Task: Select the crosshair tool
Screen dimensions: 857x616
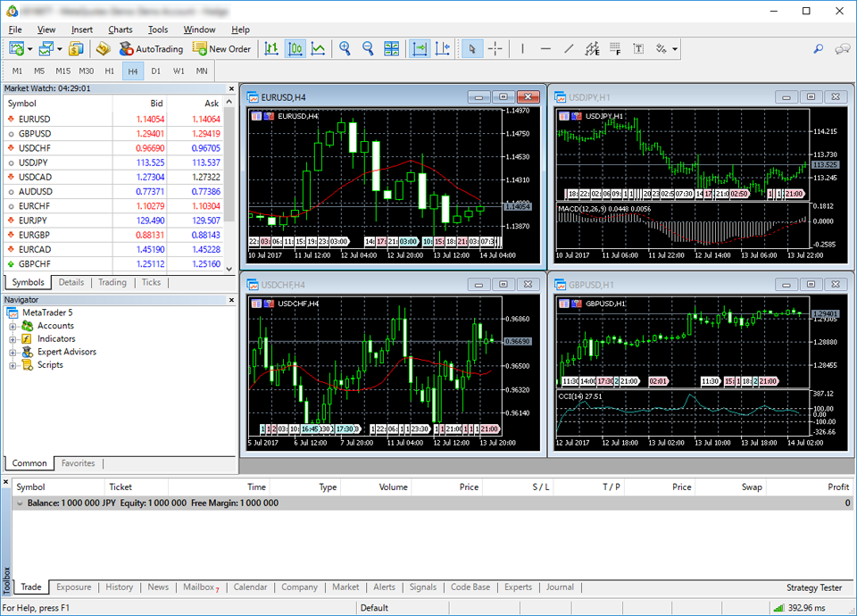Action: (495, 48)
